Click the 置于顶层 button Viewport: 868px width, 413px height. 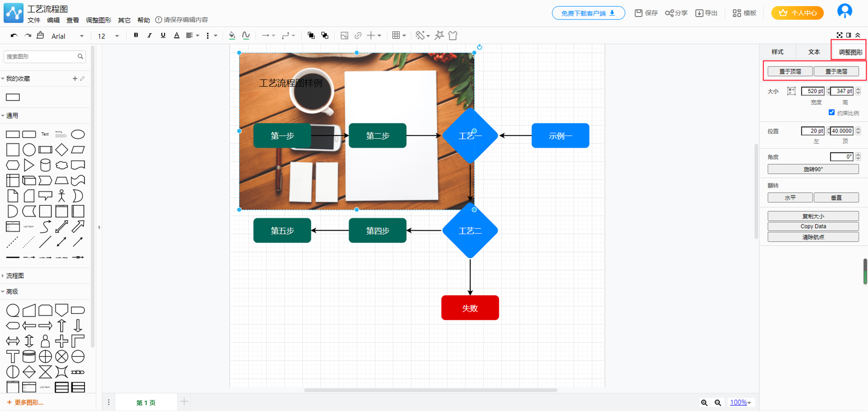[790, 71]
